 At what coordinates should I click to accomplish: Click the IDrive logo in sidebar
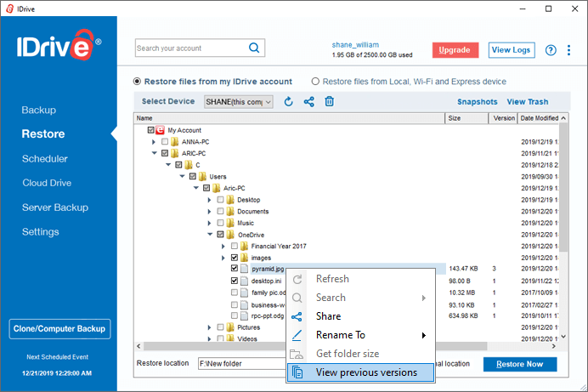pos(59,45)
